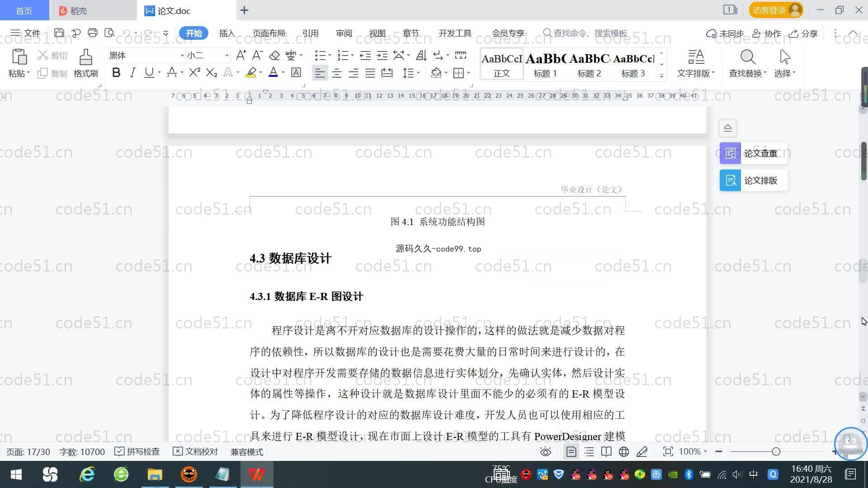Click the Paste clipboard icon
Screen dimensions: 868x488
tap(19, 57)
